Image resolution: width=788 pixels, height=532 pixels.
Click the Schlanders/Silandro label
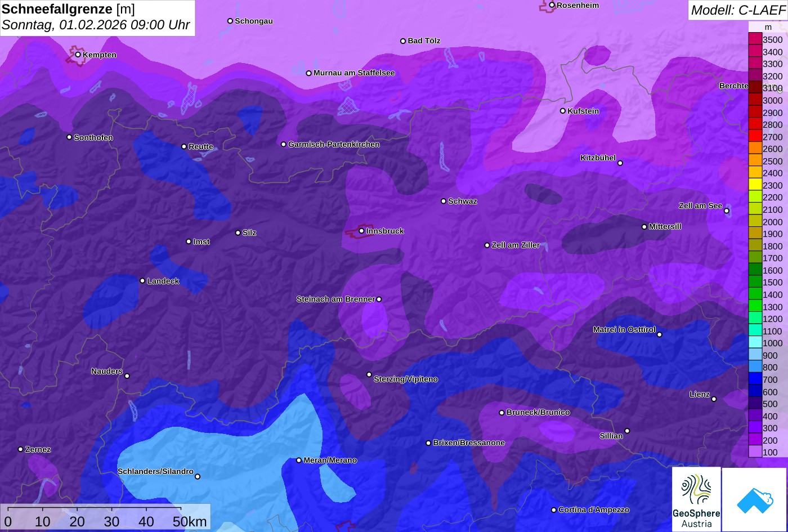[155, 472]
